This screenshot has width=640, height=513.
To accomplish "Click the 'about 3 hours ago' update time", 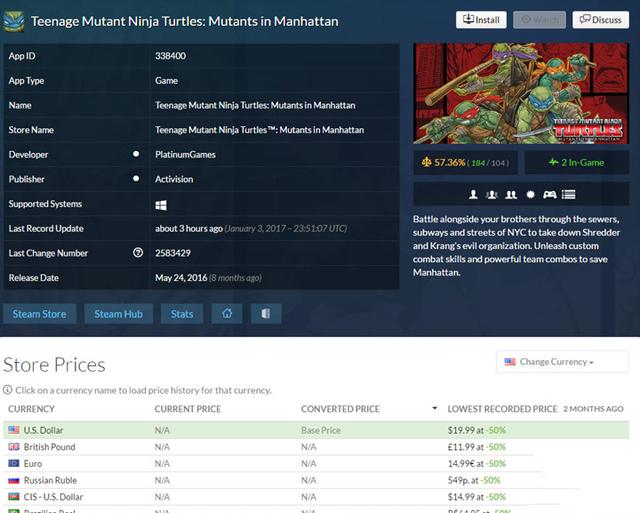I will (x=189, y=229).
